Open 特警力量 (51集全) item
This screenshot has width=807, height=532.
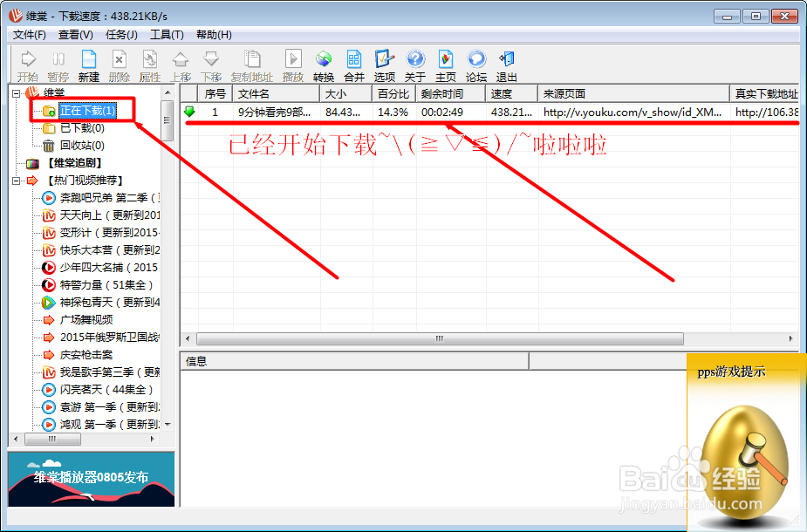coord(106,285)
